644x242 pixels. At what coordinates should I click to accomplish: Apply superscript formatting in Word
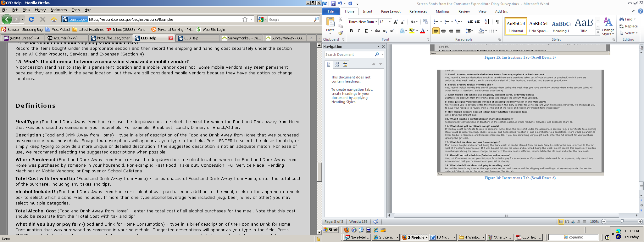point(392,31)
